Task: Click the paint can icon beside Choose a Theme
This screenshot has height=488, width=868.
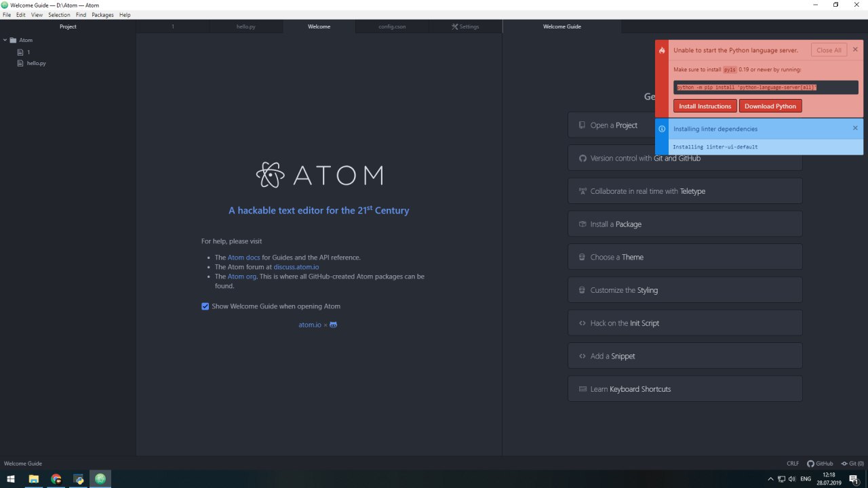Action: pos(582,257)
